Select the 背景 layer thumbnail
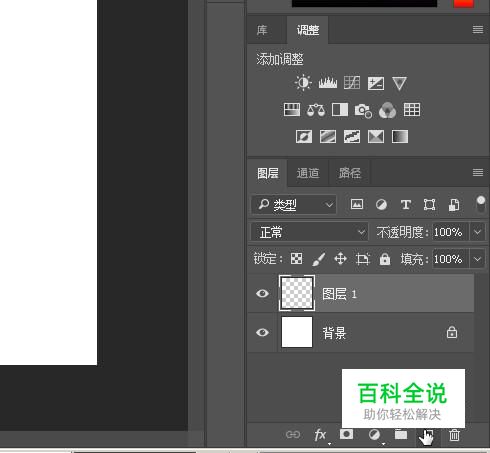490x453 pixels. [x=297, y=332]
